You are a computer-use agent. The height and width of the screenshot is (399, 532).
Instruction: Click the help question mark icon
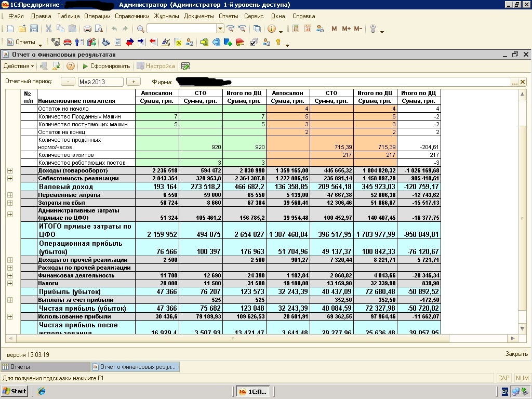[x=71, y=66]
